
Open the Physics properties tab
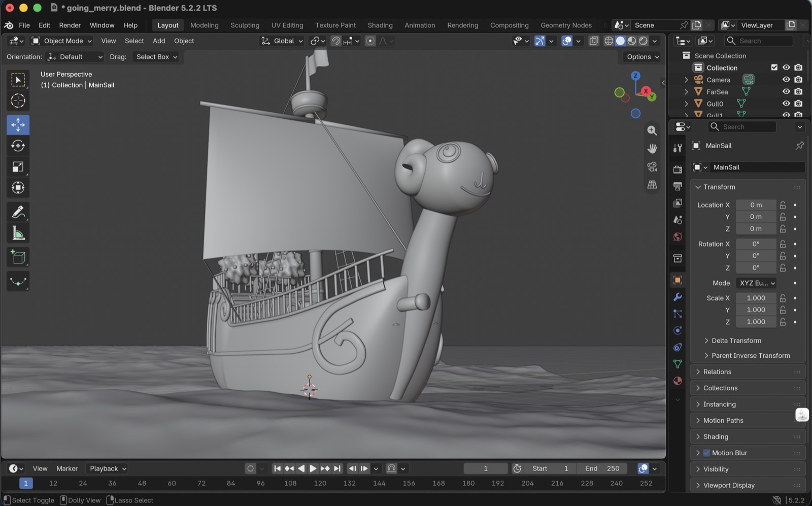678,330
